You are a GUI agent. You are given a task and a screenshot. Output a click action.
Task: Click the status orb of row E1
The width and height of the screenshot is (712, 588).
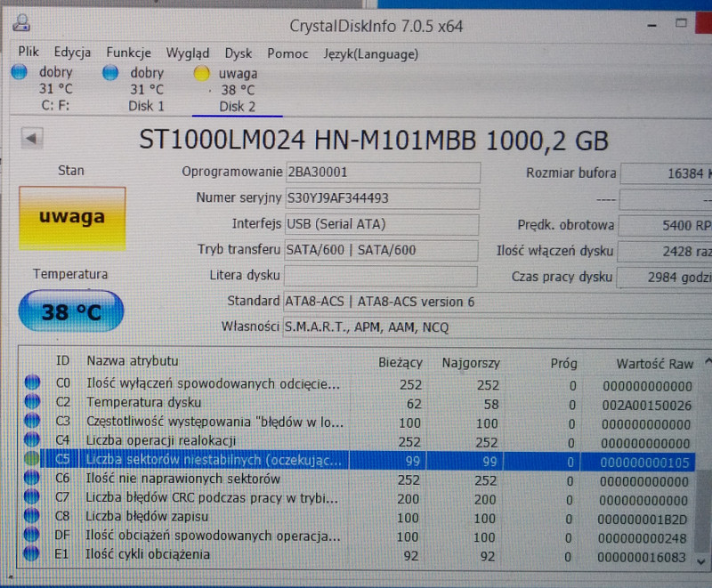(31, 553)
